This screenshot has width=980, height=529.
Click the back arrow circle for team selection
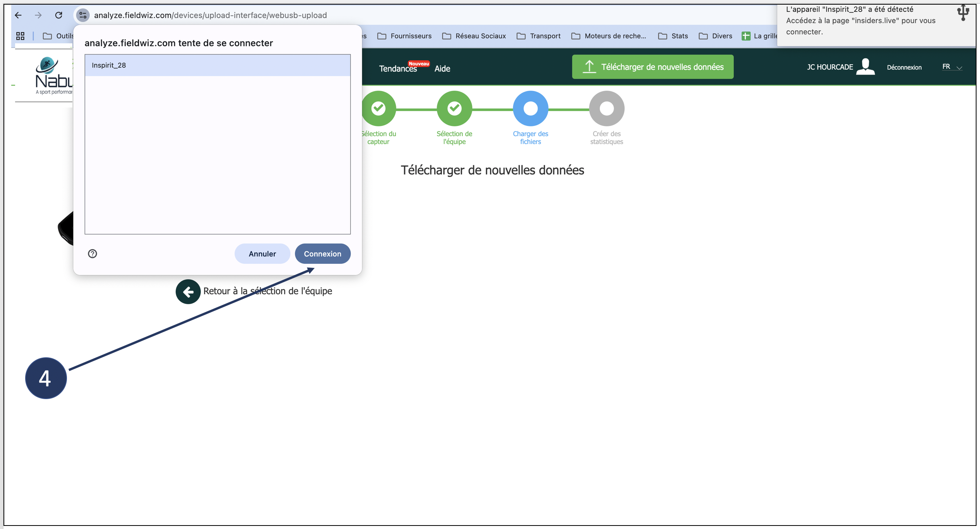pos(188,292)
